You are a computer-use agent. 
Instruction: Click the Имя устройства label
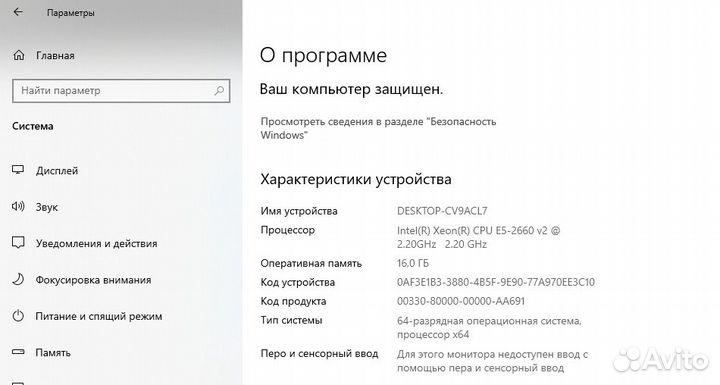299,211
